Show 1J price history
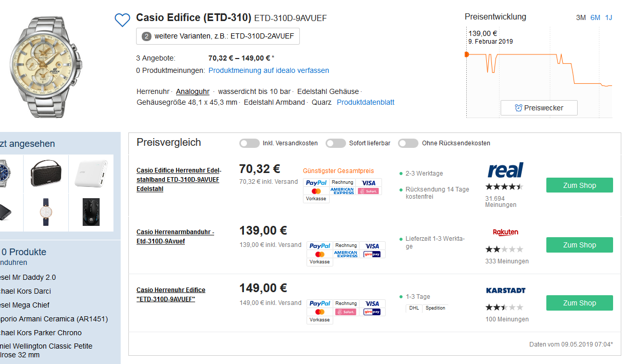Viewport: 629px width, 364px height. click(608, 17)
